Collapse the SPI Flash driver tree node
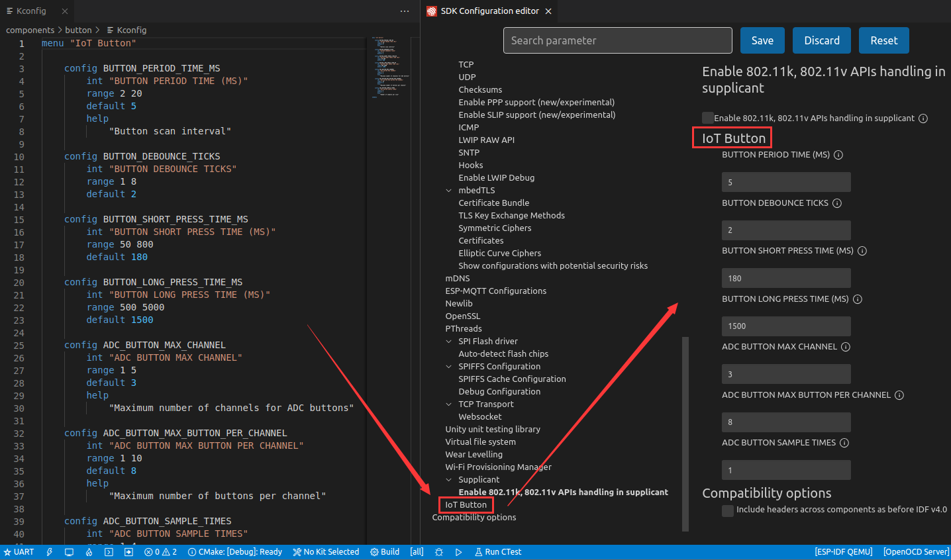The height and width of the screenshot is (560, 951). coord(449,342)
